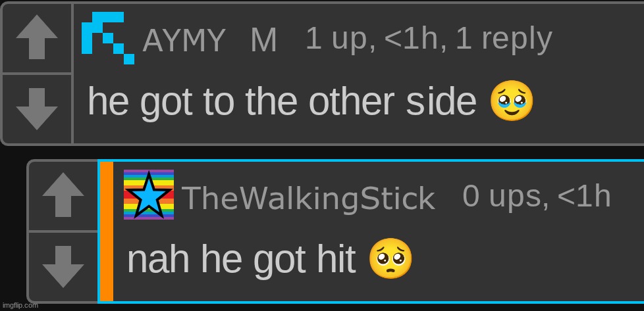Click the pleading face emoji in the reply

click(x=390, y=258)
